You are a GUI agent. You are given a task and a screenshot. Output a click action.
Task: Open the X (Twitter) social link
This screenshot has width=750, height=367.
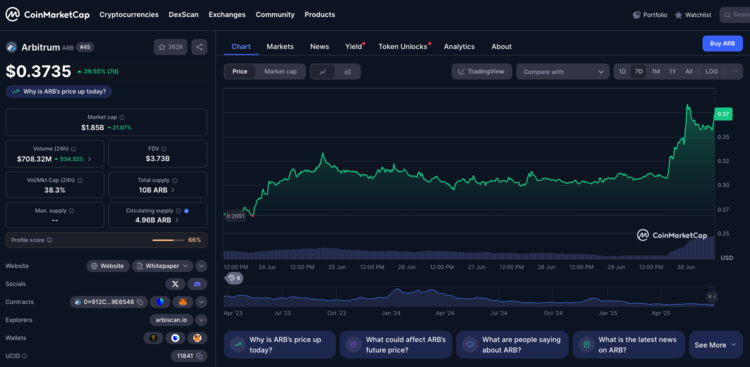coord(175,284)
